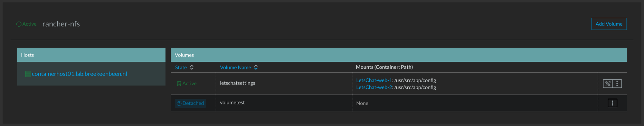Sort volumes by the State column label
644x126 pixels.
coord(181,67)
